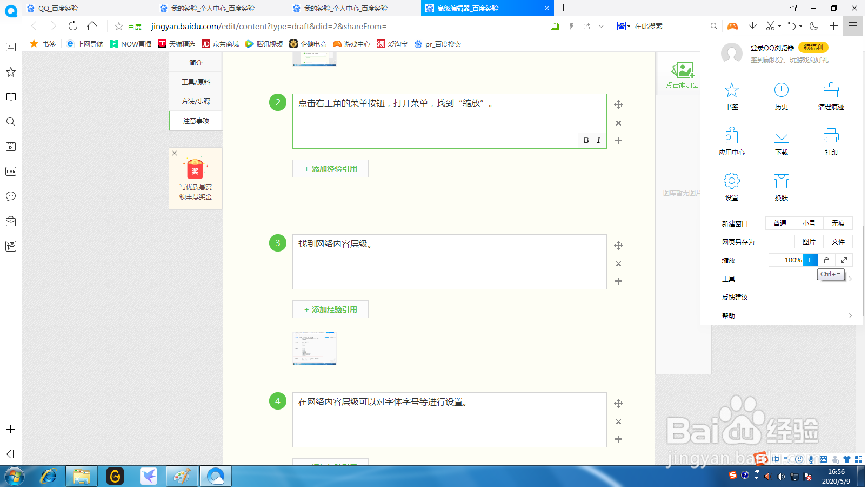Viewport: 868px width, 488px height.
Task: Toggle italic formatting in step 2 editor
Action: 598,140
